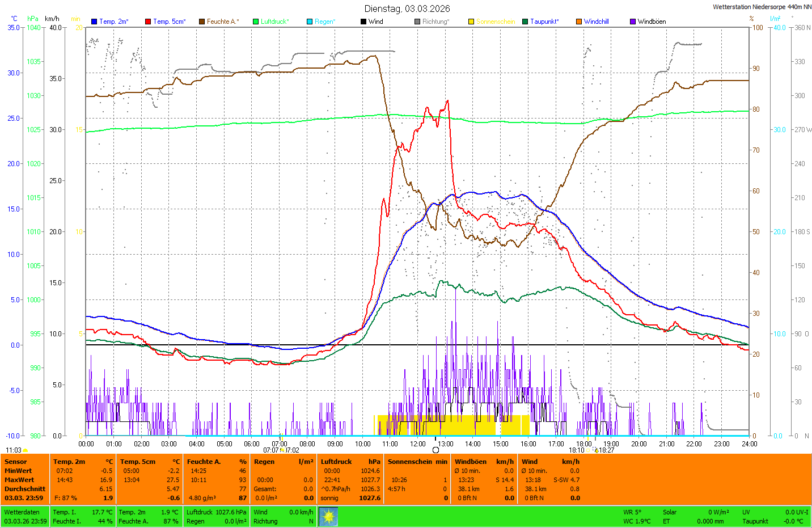Toggle the Luftdruck series via its label
The height and width of the screenshot is (528, 812).
(274, 22)
